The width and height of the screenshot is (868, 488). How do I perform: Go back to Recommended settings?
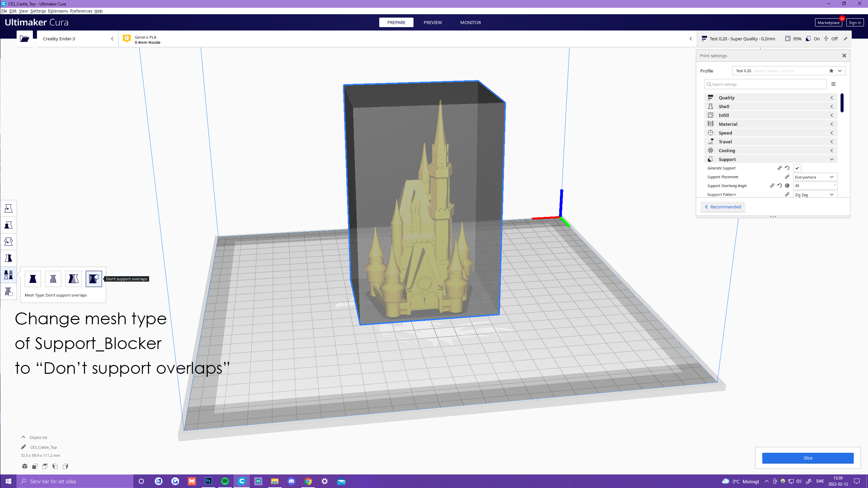coord(723,207)
